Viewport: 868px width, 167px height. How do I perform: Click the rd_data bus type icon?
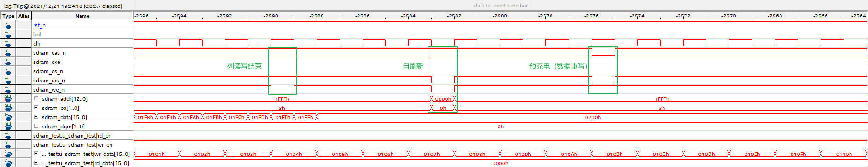(x=8, y=163)
